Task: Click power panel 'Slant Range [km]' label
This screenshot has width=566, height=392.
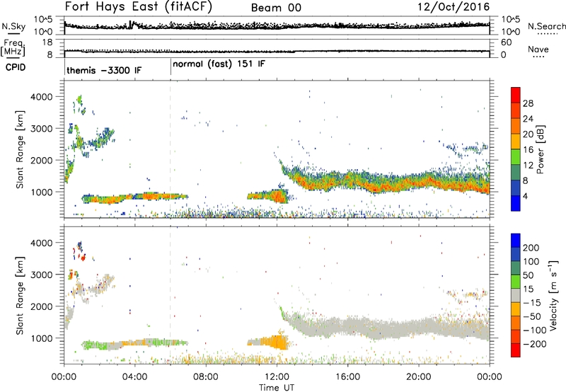Action: pos(20,149)
